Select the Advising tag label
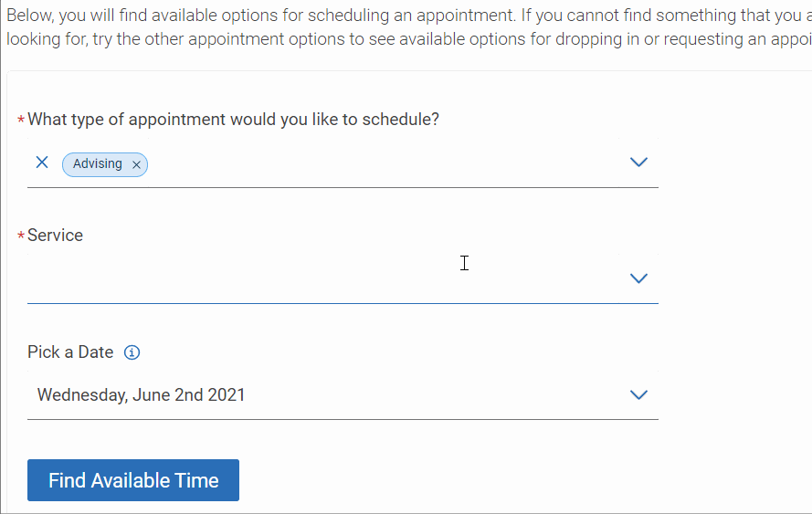812x514 pixels. (x=97, y=164)
